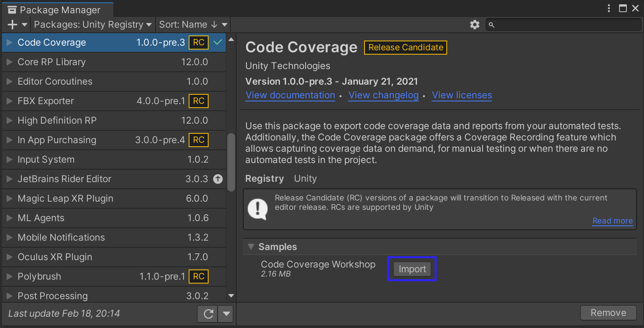The image size is (644, 328).
Task: Open the Sort: Name dropdown
Action: click(193, 25)
